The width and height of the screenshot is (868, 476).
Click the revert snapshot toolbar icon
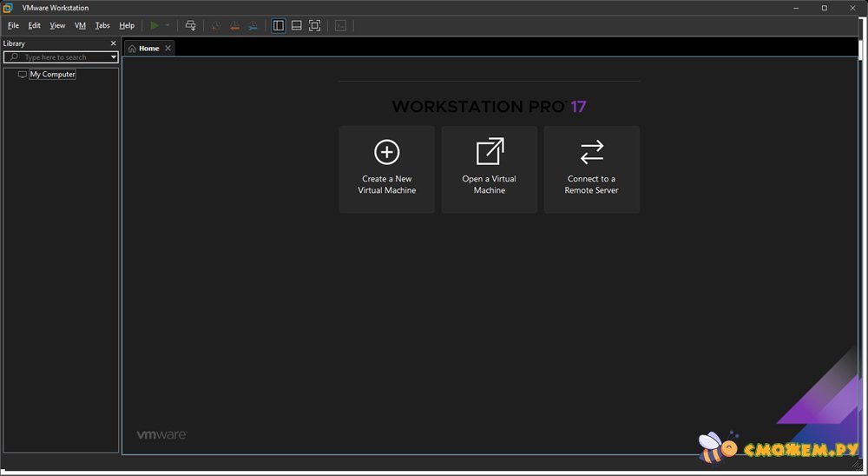pos(234,26)
